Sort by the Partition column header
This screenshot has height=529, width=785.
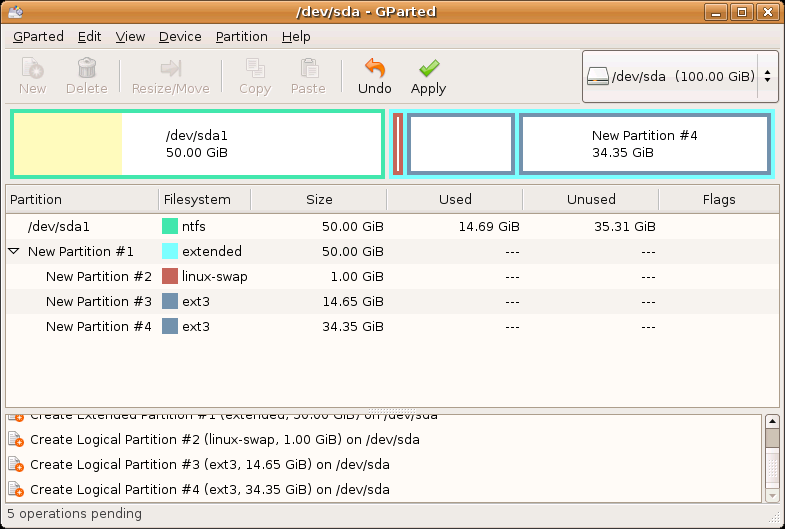(82, 199)
